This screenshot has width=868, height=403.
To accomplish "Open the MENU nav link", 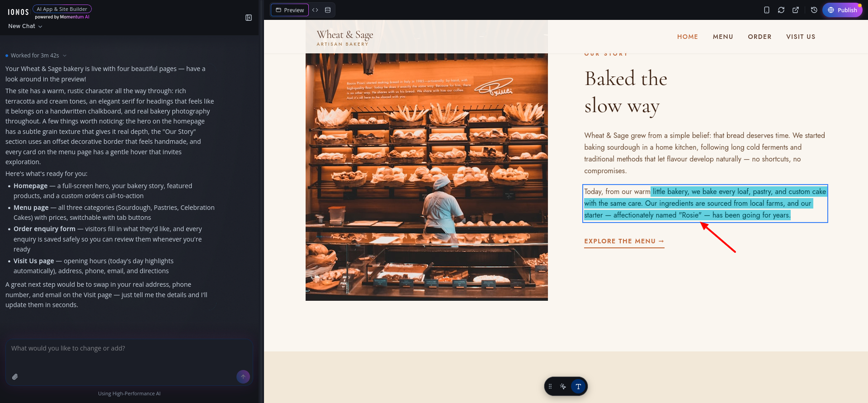I will pyautogui.click(x=723, y=37).
